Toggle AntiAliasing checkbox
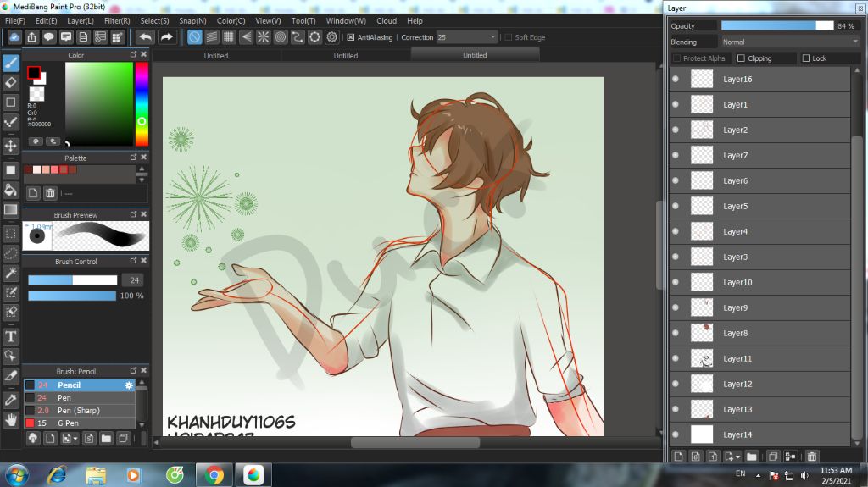Image resolution: width=868 pixels, height=487 pixels. pyautogui.click(x=350, y=37)
